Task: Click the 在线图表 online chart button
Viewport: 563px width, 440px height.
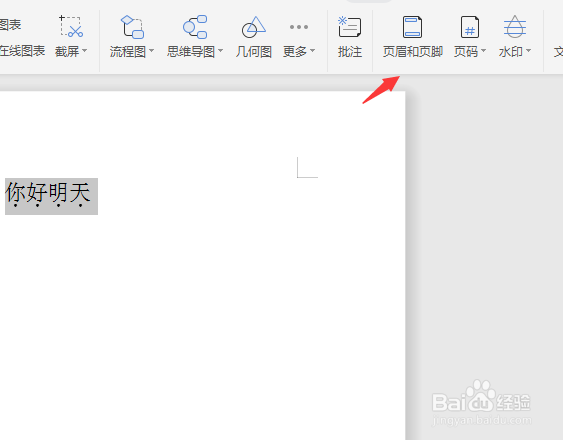Action: click(22, 51)
